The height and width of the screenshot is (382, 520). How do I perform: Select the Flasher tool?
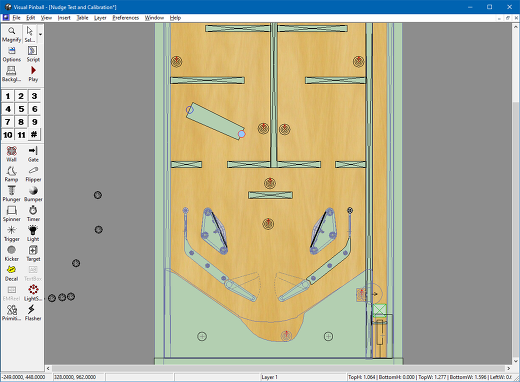tap(33, 313)
